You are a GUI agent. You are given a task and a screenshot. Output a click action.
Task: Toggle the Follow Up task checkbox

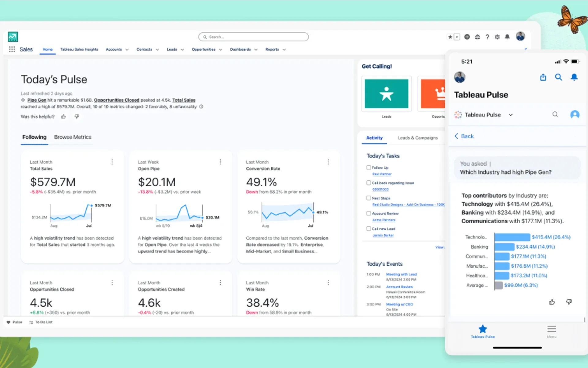(367, 167)
